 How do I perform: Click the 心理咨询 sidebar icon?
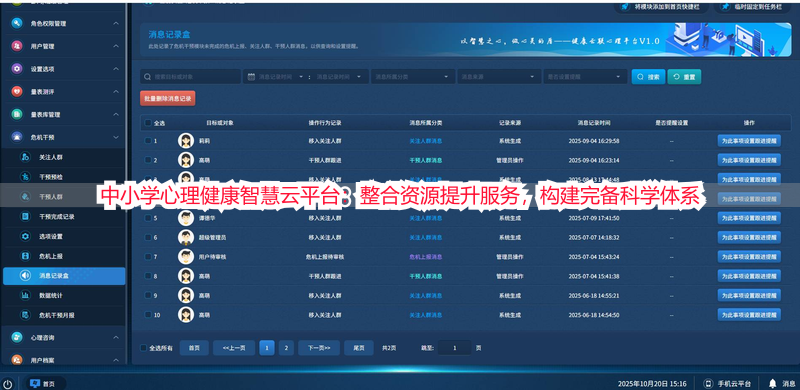click(17, 337)
